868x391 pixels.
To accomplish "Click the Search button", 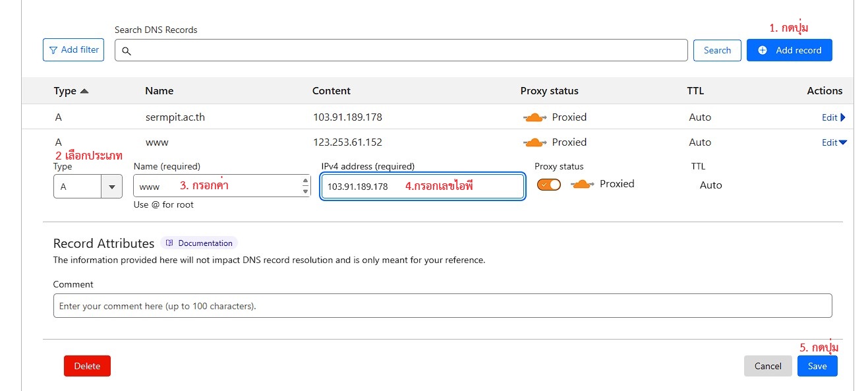I will coord(717,50).
